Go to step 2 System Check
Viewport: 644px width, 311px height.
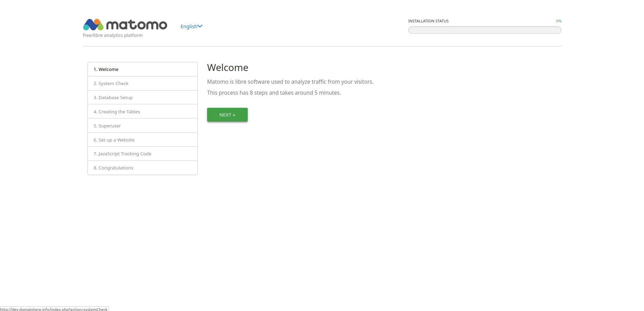point(111,83)
